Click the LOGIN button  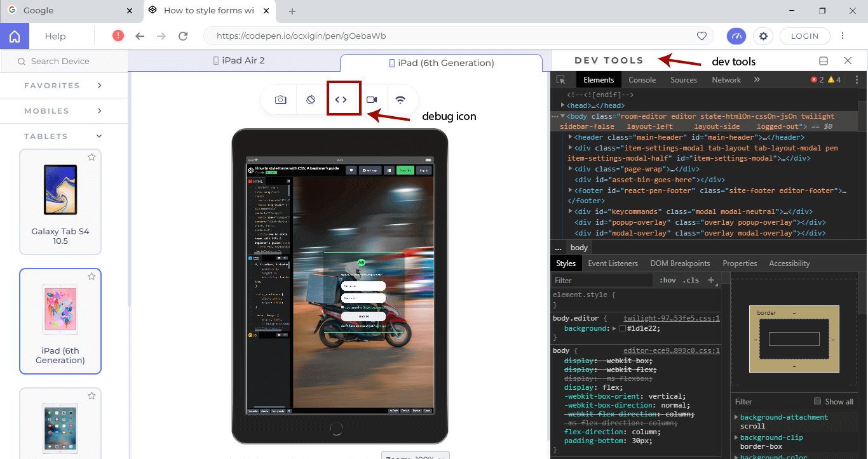[x=804, y=36]
